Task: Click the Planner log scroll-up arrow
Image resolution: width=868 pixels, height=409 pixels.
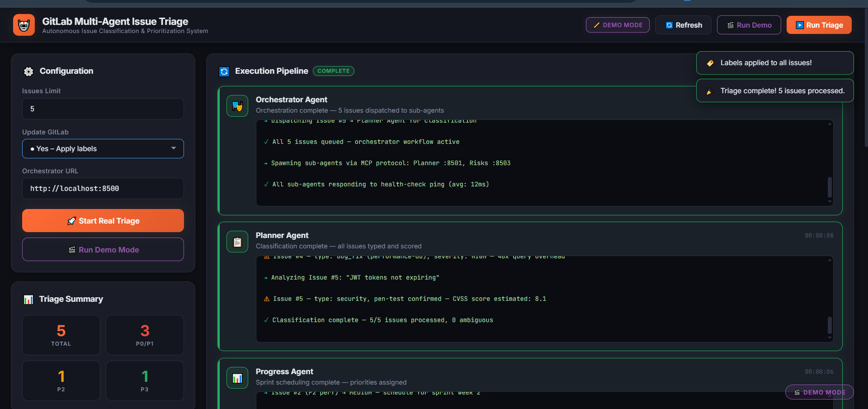Action: [830, 260]
